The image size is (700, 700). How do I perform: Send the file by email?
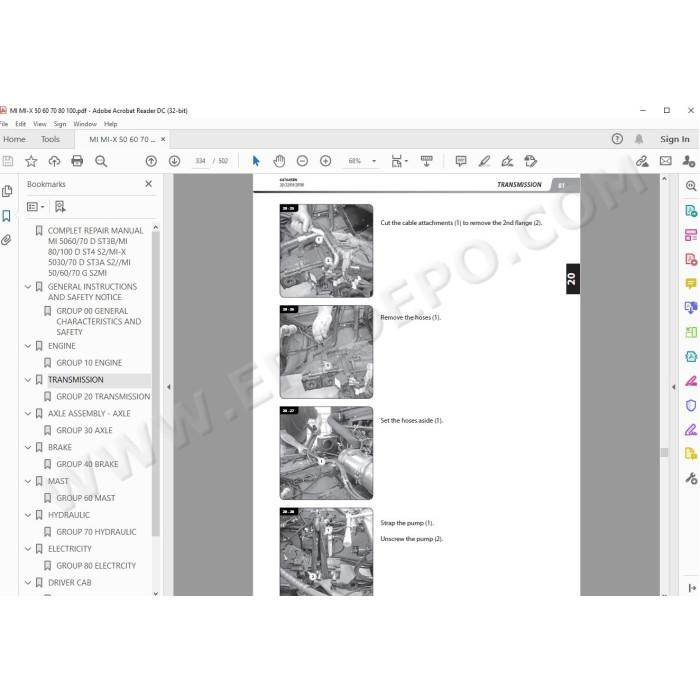(x=666, y=161)
